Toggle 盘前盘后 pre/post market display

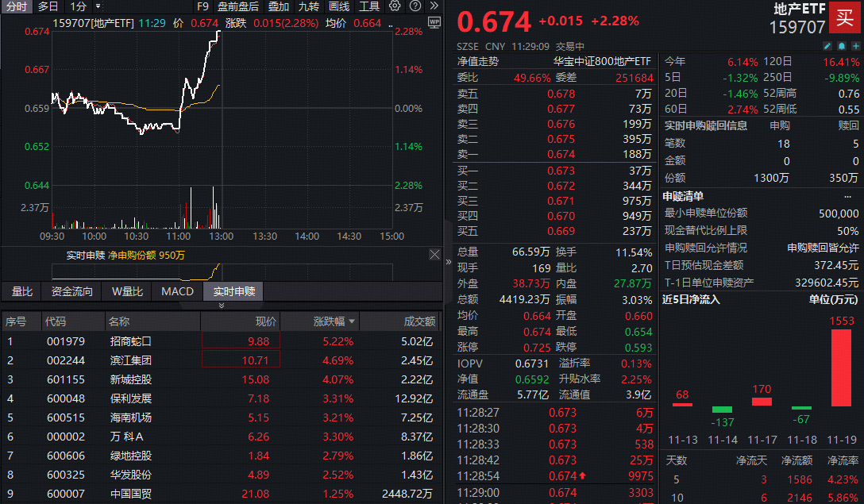tap(238, 6)
